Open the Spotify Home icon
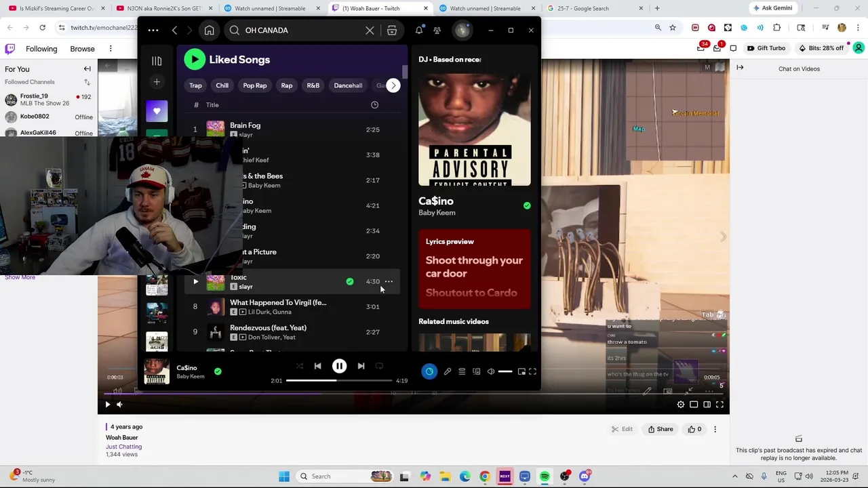The width and height of the screenshot is (868, 488). (210, 30)
